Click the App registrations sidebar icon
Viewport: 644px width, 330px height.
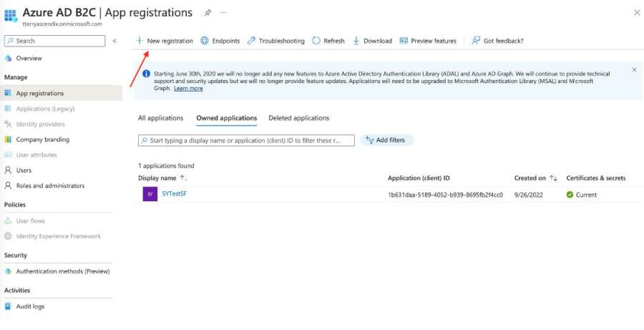[8, 93]
